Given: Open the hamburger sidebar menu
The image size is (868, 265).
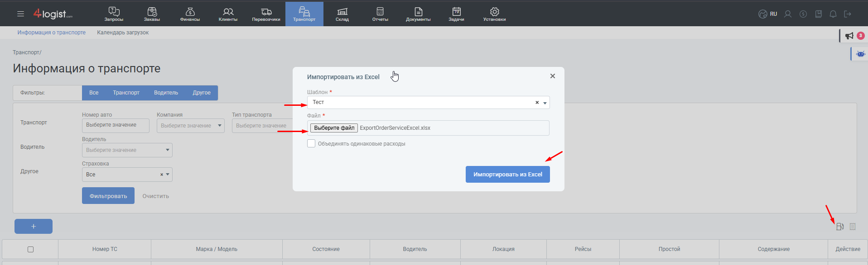Looking at the screenshot, I should [20, 14].
